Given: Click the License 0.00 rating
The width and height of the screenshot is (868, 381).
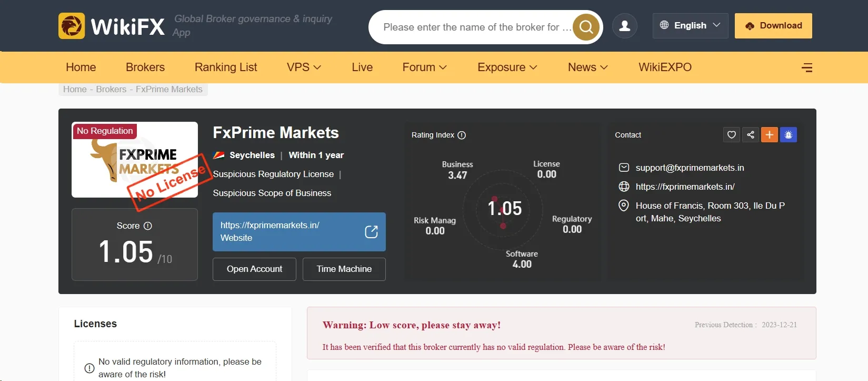Looking at the screenshot, I should tap(546, 169).
